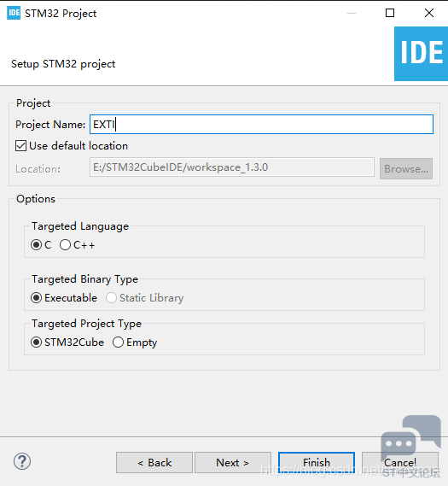Click the chat bubble watermark icon
This screenshot has width=448, height=486.
410,438
